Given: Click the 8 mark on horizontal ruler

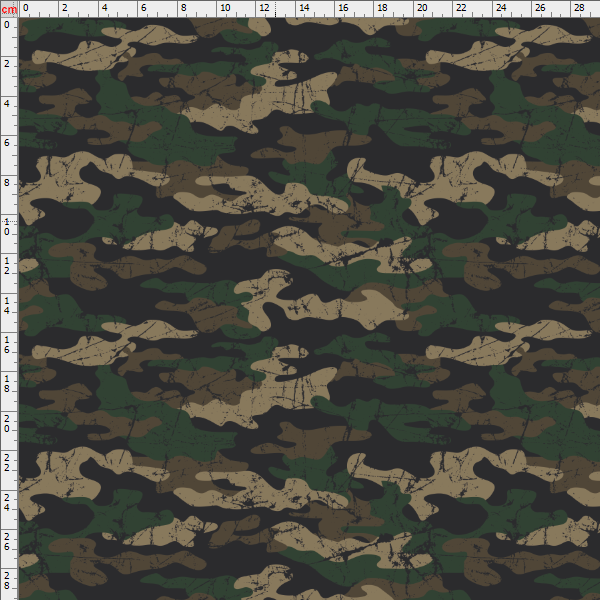Looking at the screenshot, I should pos(184,8).
